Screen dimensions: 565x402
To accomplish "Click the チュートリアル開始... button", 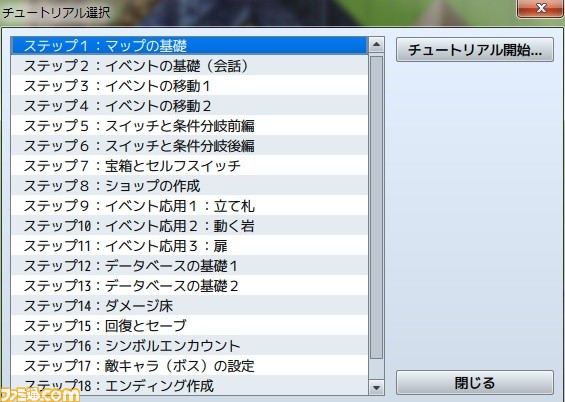I will point(475,50).
